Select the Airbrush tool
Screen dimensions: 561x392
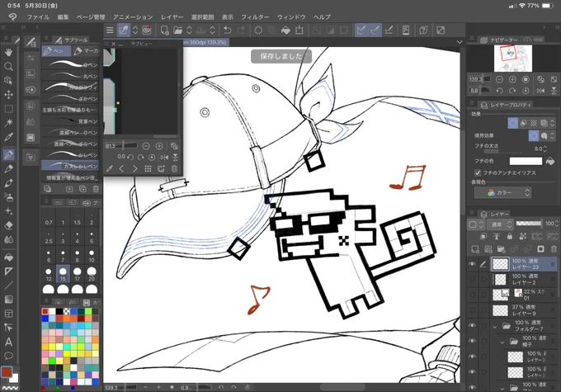pyautogui.click(x=8, y=196)
